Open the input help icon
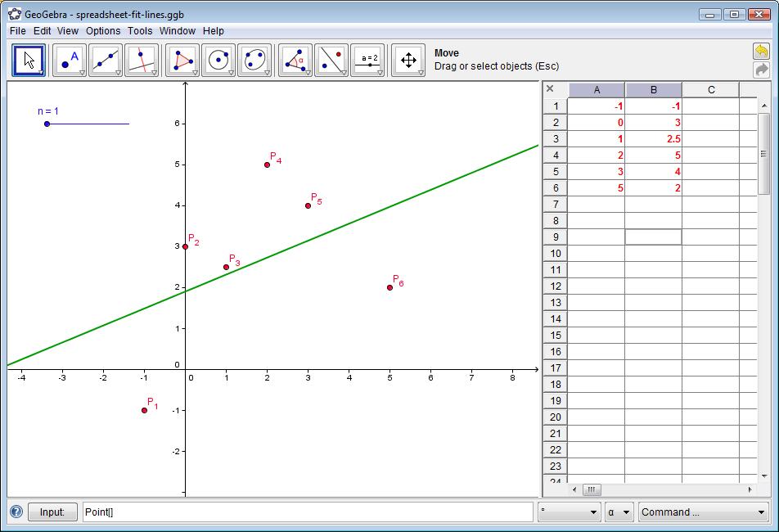779x532 pixels. click(x=16, y=512)
